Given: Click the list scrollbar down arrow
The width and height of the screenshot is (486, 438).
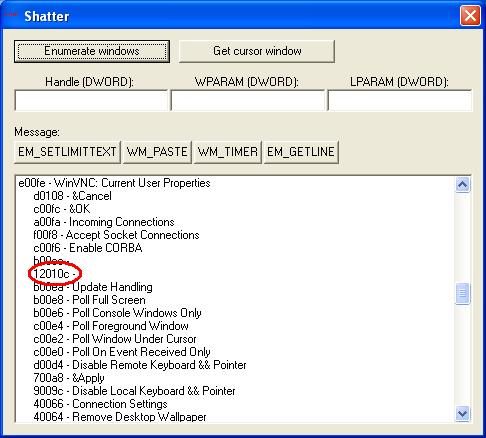Looking at the screenshot, I should [463, 414].
